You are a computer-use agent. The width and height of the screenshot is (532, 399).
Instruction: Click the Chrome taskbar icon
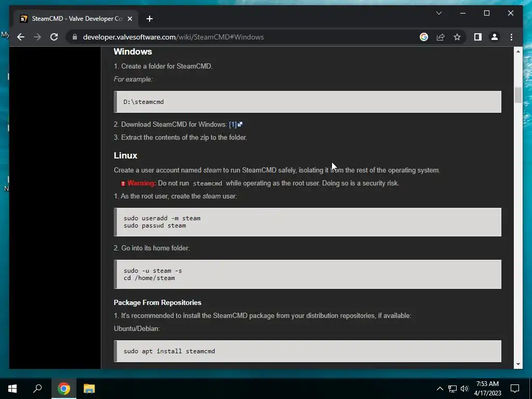coord(63,389)
